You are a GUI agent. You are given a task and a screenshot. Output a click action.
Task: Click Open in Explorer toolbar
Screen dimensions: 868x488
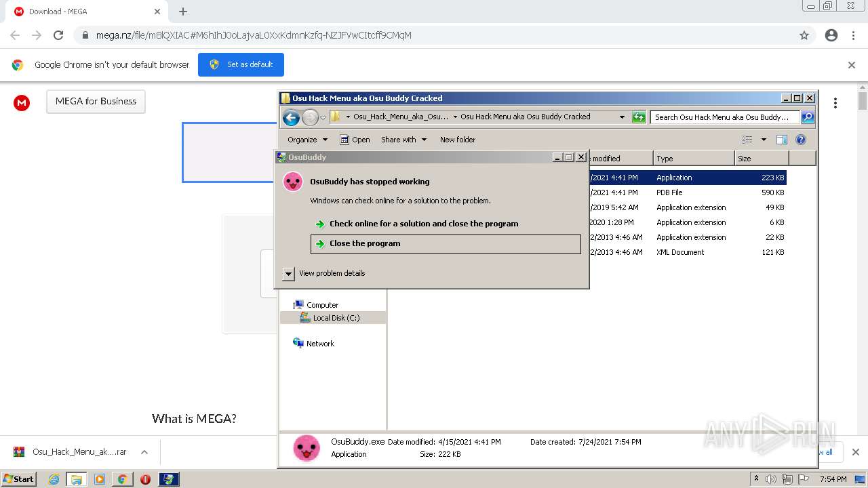355,140
